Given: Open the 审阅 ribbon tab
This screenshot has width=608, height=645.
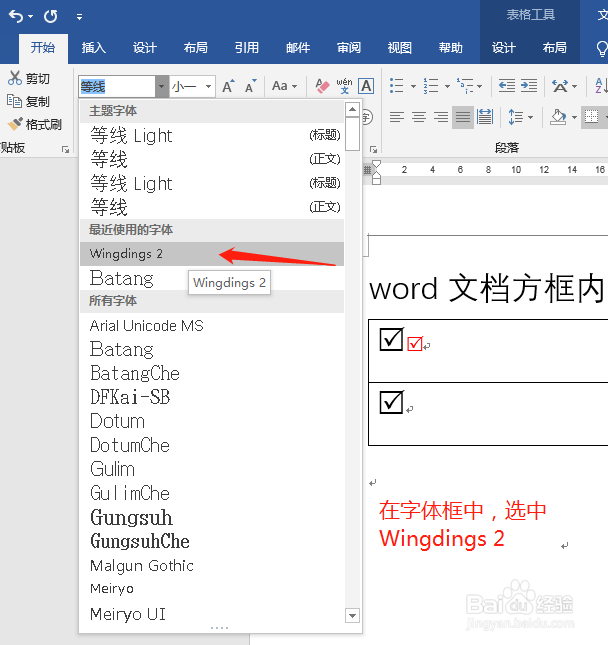Looking at the screenshot, I should (x=349, y=48).
